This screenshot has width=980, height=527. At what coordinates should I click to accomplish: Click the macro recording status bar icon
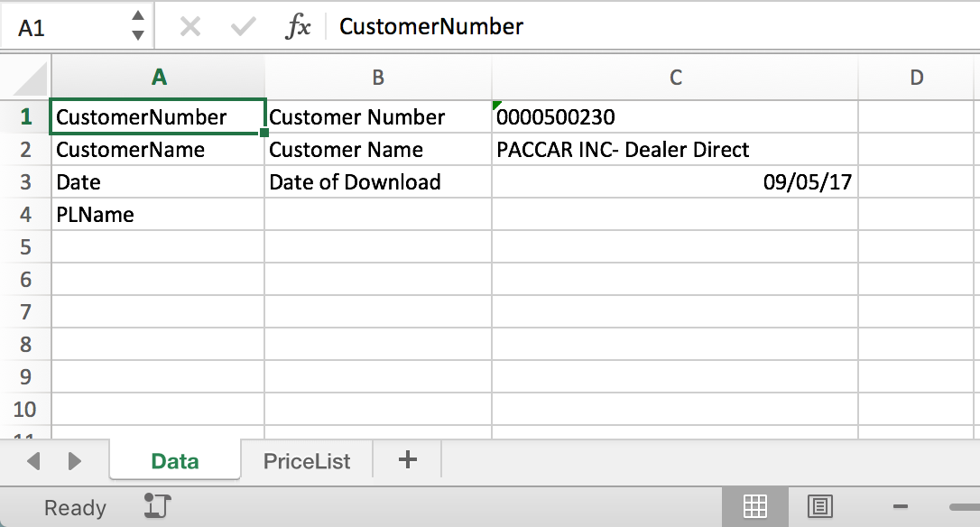pos(158,507)
